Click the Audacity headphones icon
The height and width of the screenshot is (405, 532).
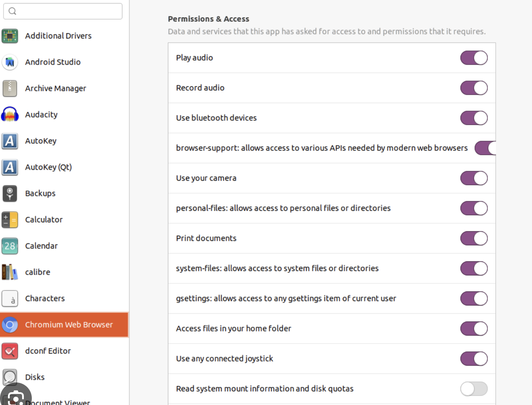click(10, 115)
